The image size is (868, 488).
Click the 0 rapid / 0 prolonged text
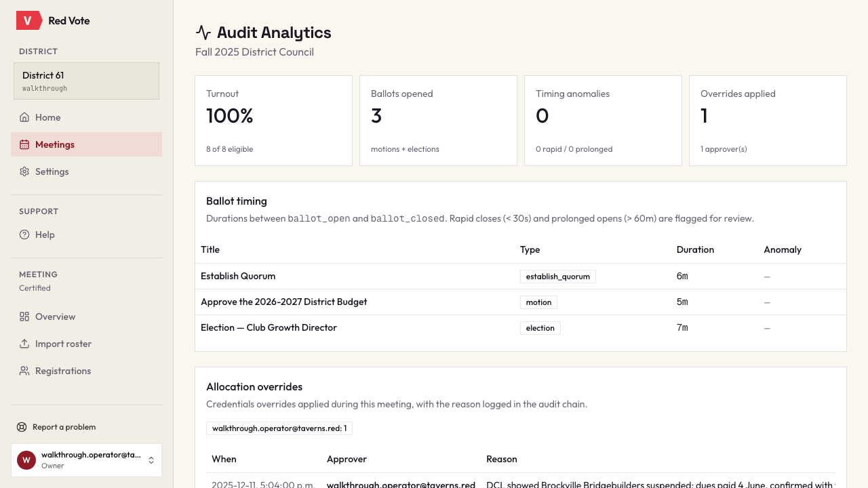click(x=574, y=149)
